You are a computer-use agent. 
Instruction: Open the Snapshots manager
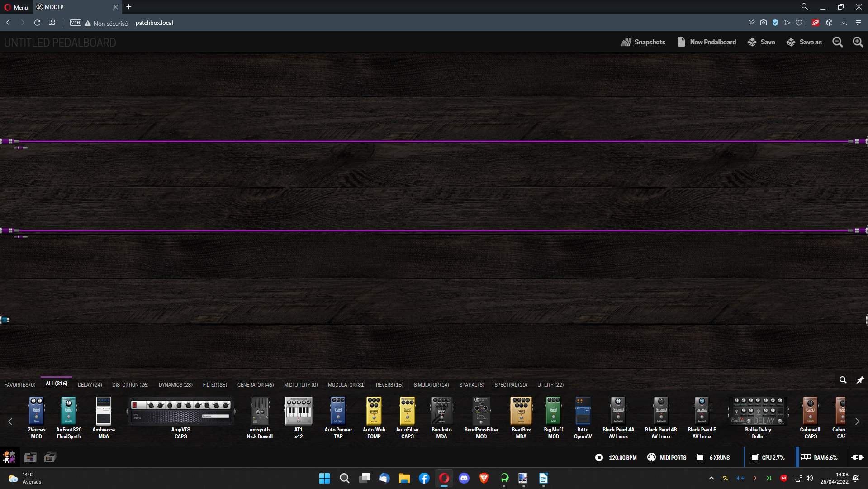coord(643,42)
